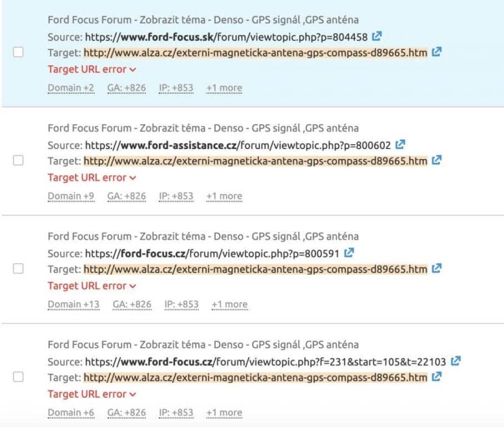The height and width of the screenshot is (427, 504).
Task: Open external link icon for p=800591 source
Action: tap(349, 253)
